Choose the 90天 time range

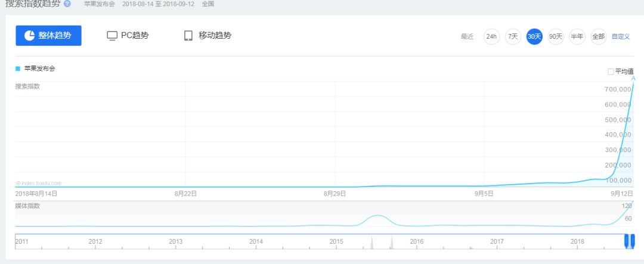(x=556, y=36)
